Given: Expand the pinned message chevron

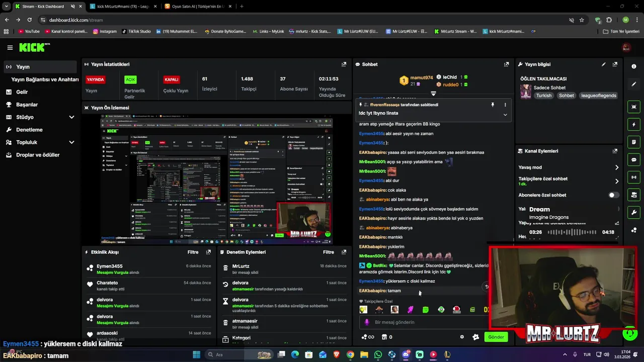Looking at the screenshot, I should (x=505, y=115).
